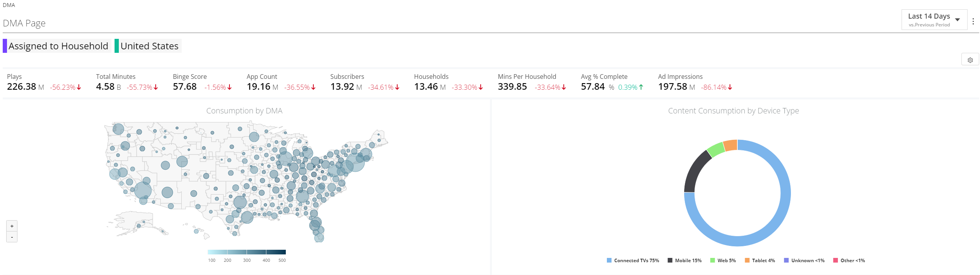Zoom out the map with minus button
This screenshot has width=980, height=275.
pyautogui.click(x=12, y=237)
